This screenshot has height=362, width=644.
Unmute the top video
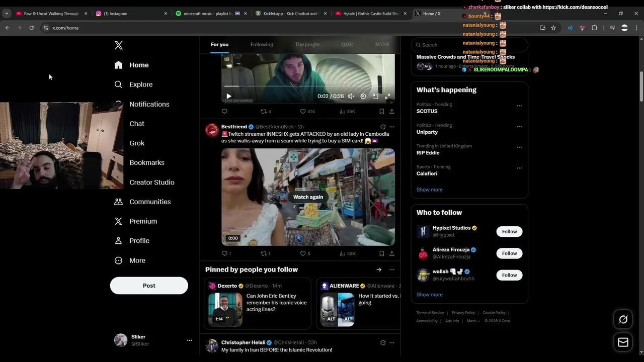tap(351, 96)
